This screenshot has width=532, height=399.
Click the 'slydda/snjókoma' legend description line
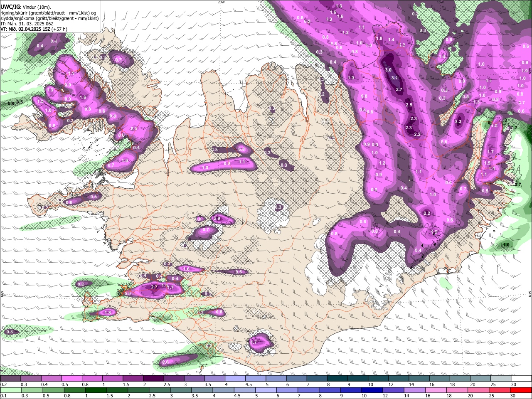[x=49, y=18]
